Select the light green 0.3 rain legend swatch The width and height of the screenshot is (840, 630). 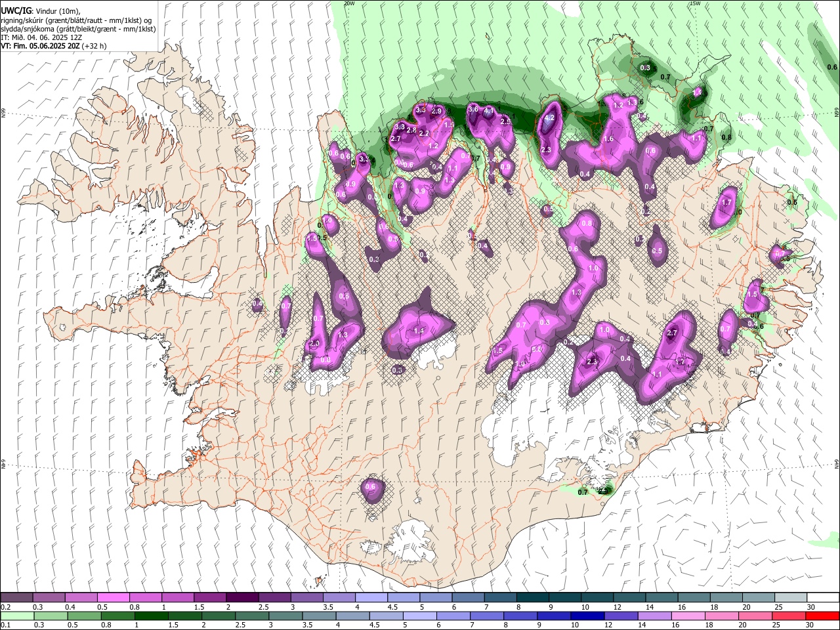[49, 616]
